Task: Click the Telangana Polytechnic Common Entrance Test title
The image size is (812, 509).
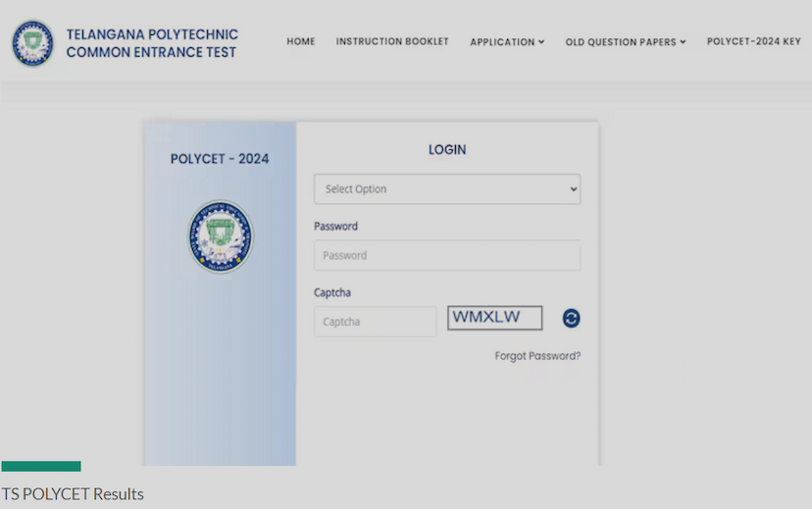Action: (x=152, y=43)
